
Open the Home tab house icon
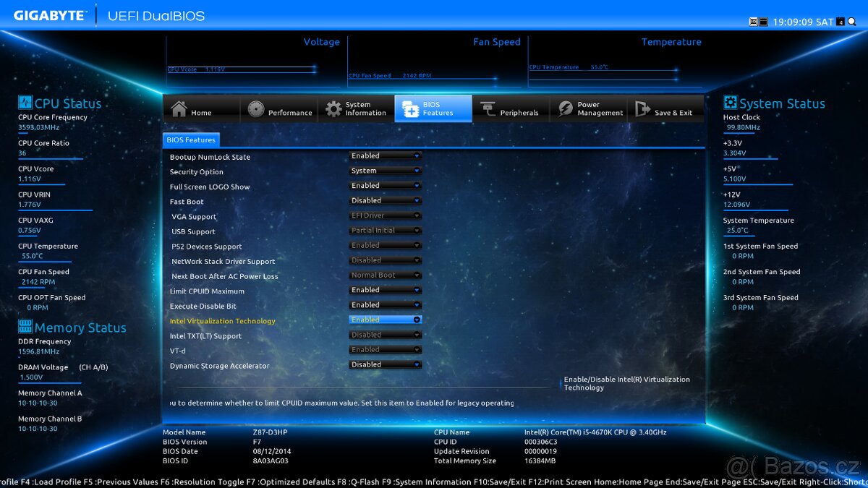click(x=179, y=109)
